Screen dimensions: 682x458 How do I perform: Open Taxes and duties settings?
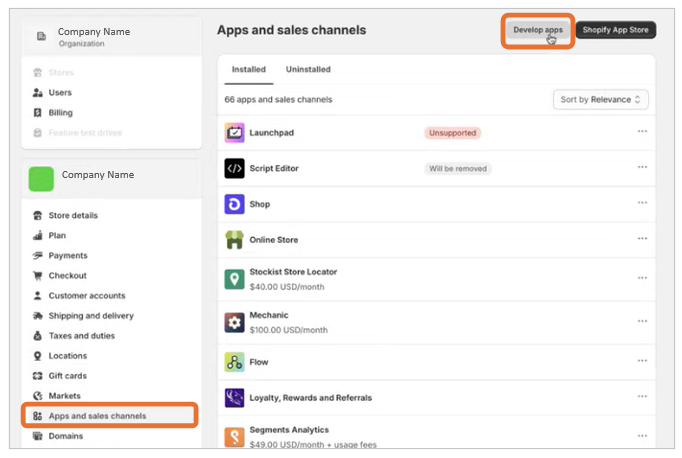[82, 335]
